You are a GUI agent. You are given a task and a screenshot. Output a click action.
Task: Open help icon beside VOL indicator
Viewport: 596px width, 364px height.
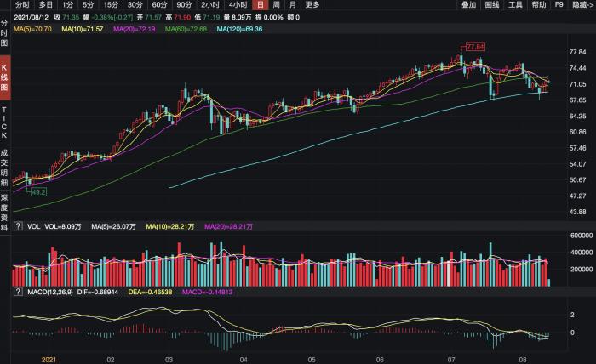click(18, 227)
